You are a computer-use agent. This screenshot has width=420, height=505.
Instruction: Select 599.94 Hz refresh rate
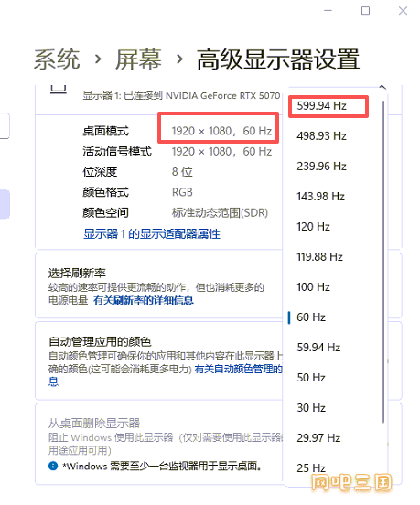tap(322, 105)
